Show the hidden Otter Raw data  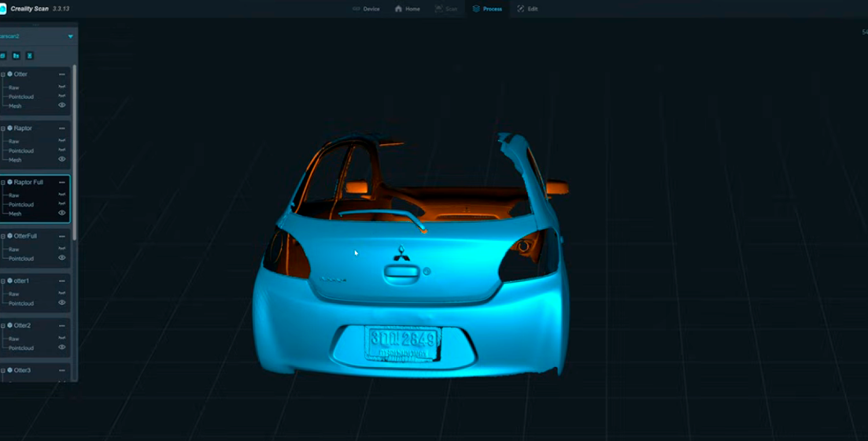click(62, 87)
